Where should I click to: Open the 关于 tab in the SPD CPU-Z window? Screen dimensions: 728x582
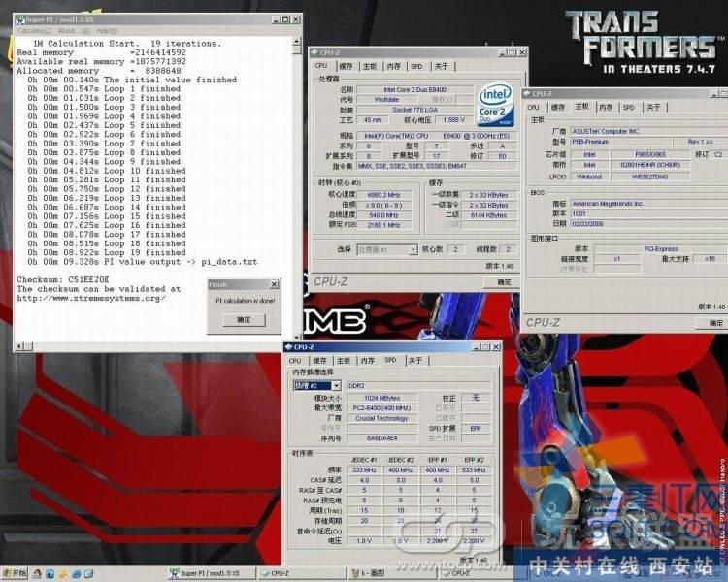click(x=415, y=361)
